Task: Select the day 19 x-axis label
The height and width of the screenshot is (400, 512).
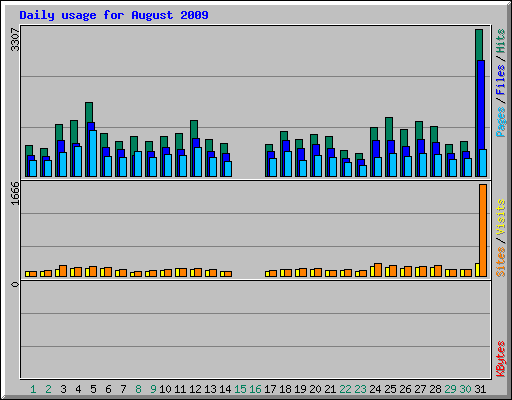Action: tap(300, 389)
